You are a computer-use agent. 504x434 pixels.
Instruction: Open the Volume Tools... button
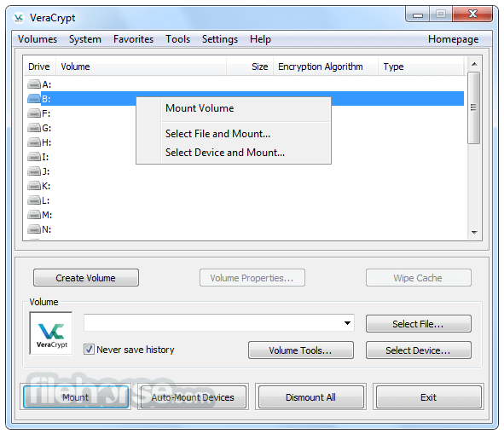tap(300, 350)
